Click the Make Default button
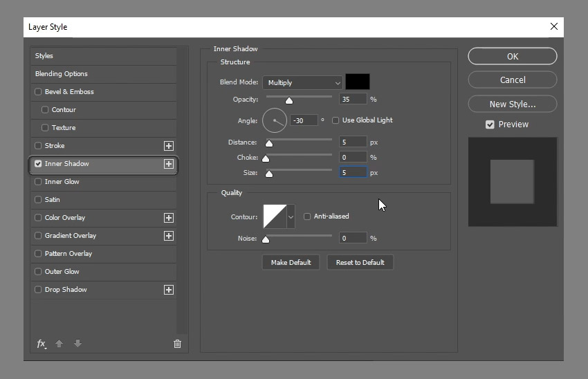588x379 pixels. coord(291,262)
